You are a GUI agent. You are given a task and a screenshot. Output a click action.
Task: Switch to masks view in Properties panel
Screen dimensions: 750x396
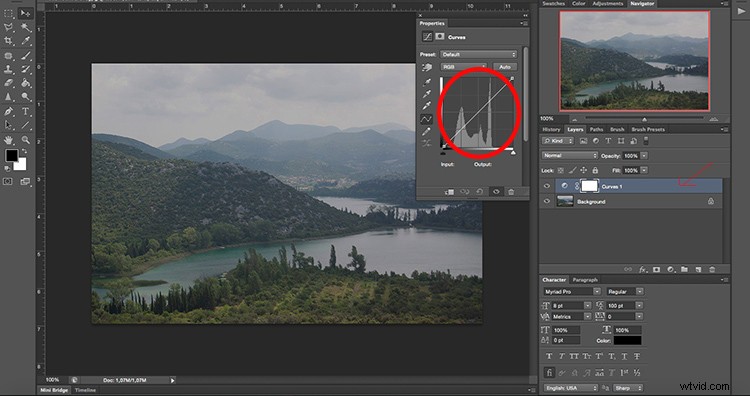tap(440, 37)
